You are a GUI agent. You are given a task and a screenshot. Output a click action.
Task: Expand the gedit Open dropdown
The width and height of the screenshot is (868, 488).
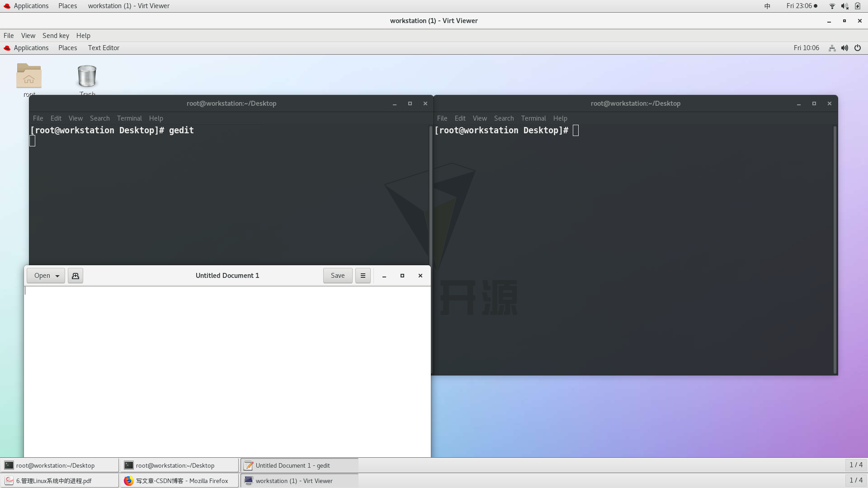[57, 276]
